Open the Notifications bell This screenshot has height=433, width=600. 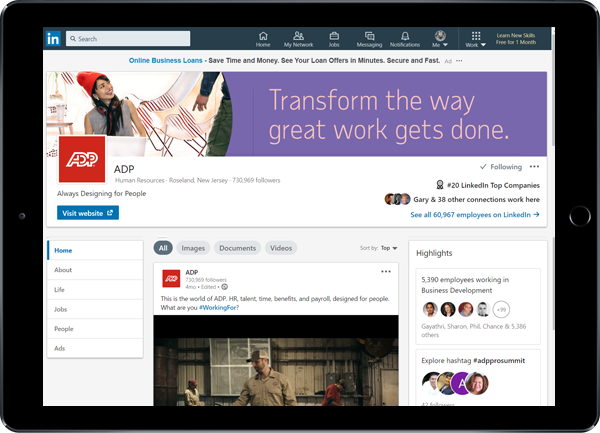click(x=405, y=39)
